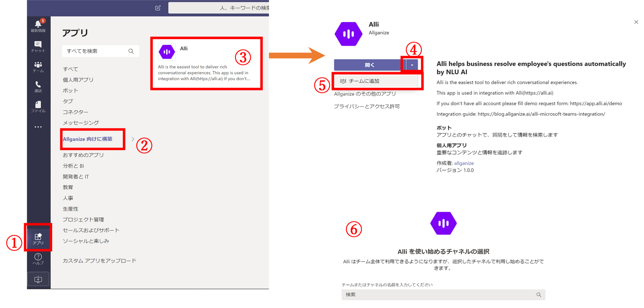The width and height of the screenshot is (644, 308).
Task: Select Allganize 向けに構築 category
Action: 88,139
